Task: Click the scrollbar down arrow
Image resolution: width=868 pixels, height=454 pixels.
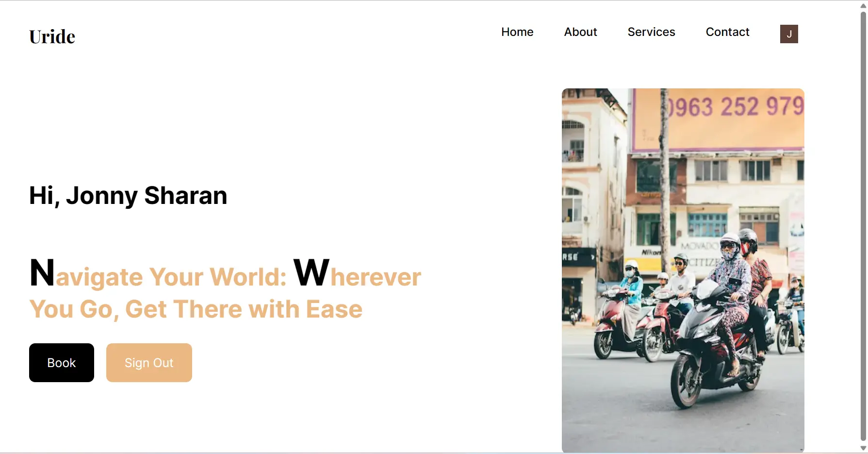Action: [863, 448]
